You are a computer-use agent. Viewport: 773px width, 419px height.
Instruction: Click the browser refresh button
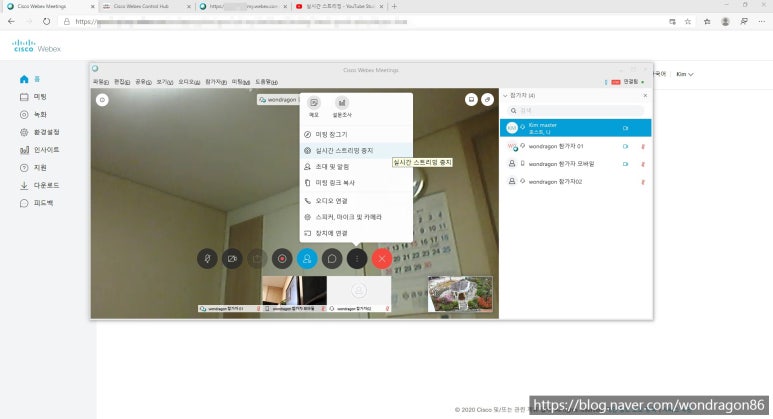point(46,22)
